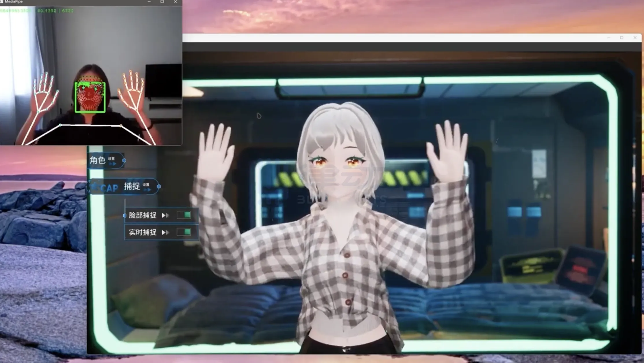The width and height of the screenshot is (644, 363).
Task: Open the 角色 character menu
Action: pyautogui.click(x=97, y=160)
